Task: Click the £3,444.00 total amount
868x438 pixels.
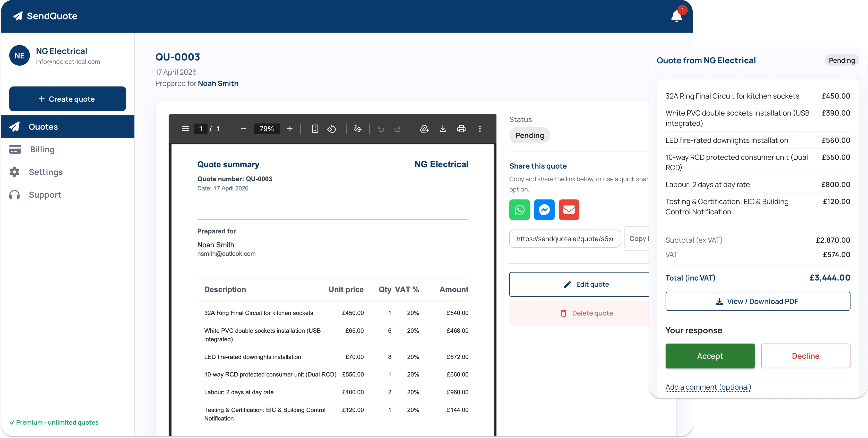Action: (830, 278)
